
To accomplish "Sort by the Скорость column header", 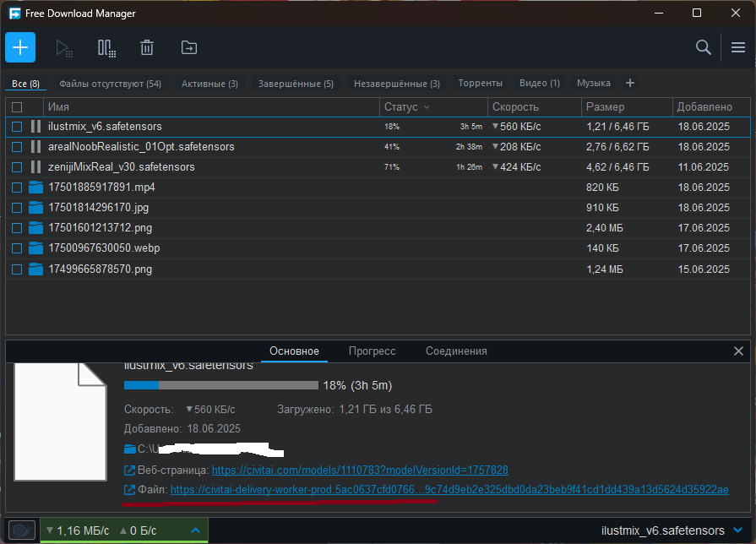I will click(534, 107).
